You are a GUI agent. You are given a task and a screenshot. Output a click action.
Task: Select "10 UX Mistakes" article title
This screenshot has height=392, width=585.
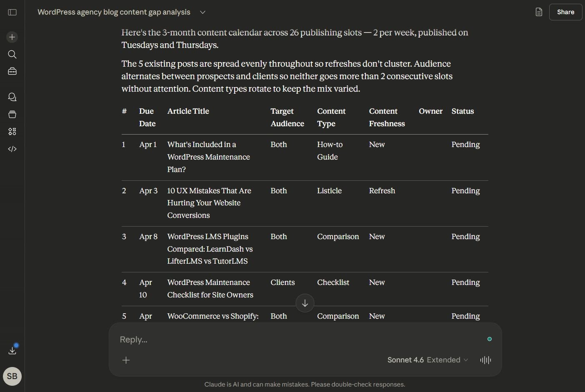click(x=209, y=203)
